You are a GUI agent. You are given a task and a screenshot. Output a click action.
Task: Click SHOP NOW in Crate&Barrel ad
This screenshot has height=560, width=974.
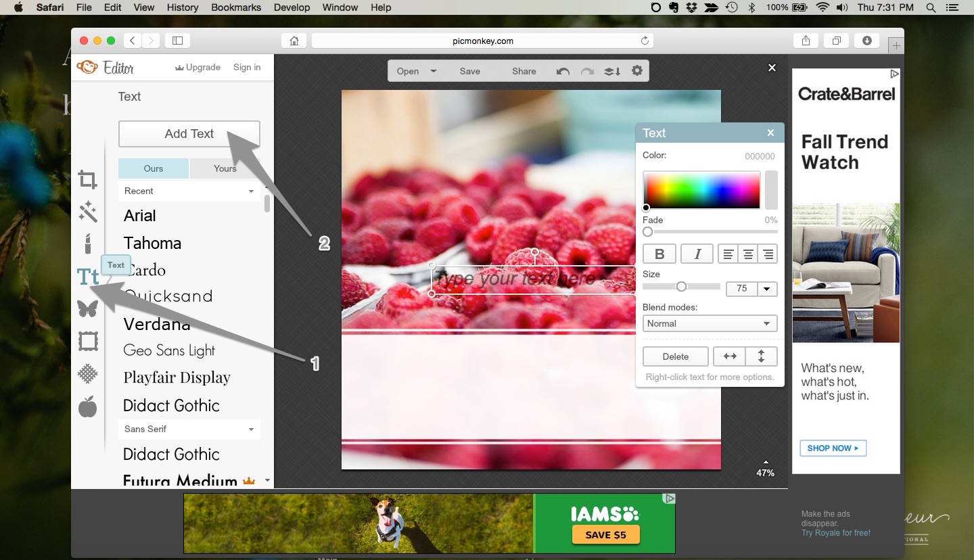click(833, 448)
